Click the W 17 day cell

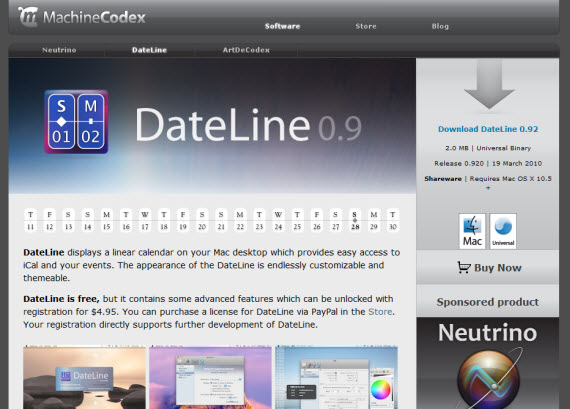coord(145,220)
